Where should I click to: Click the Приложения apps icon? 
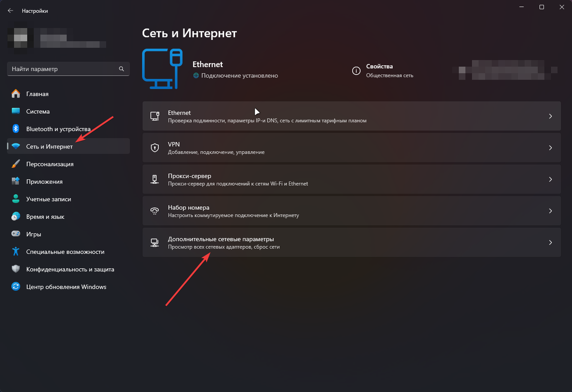click(16, 181)
